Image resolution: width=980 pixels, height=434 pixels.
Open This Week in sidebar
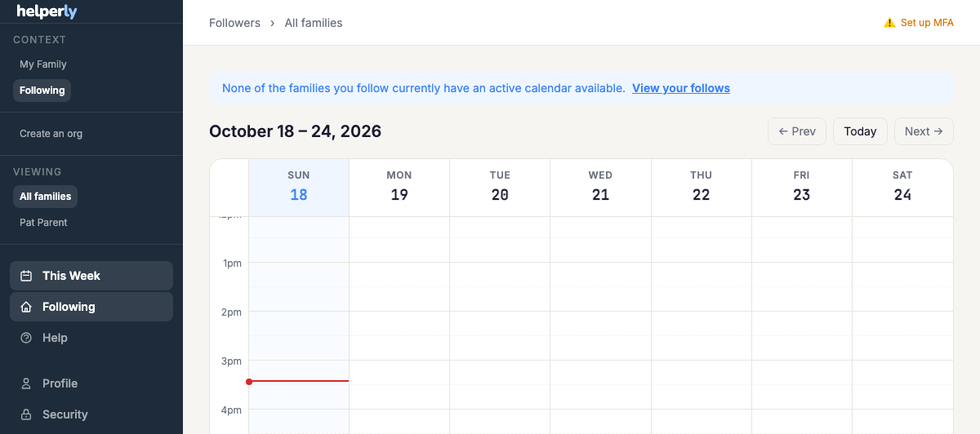coord(91,276)
